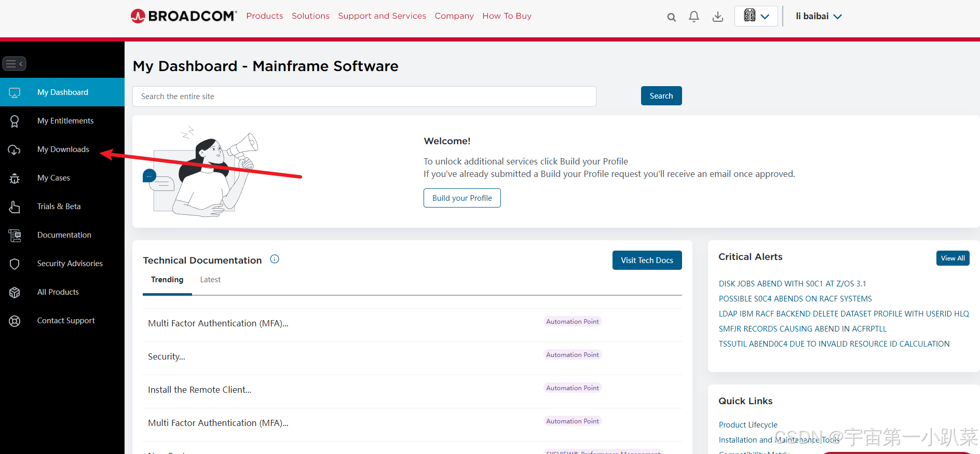Click the View All alerts button

(x=952, y=258)
